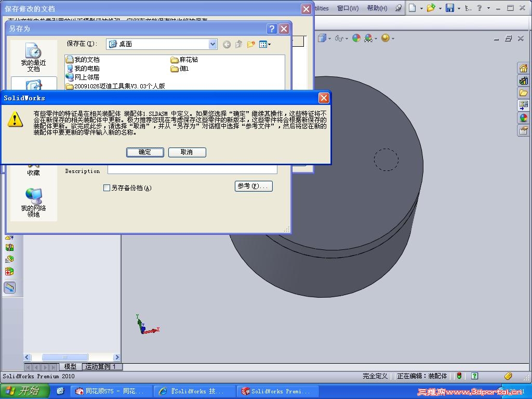Select 我的最近文档 in places bar

(33, 57)
